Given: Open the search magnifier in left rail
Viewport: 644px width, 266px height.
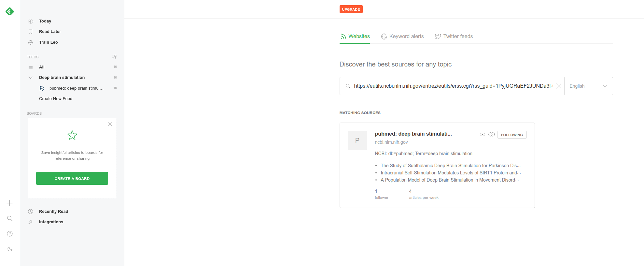Looking at the screenshot, I should tap(10, 218).
